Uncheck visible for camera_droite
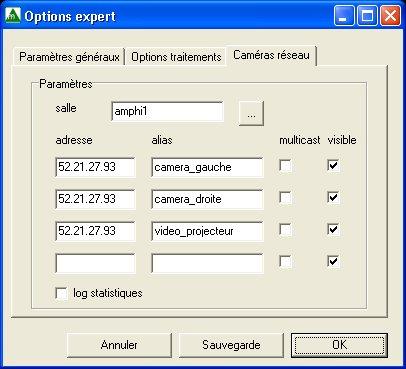The width and height of the screenshot is (406, 369). click(333, 198)
